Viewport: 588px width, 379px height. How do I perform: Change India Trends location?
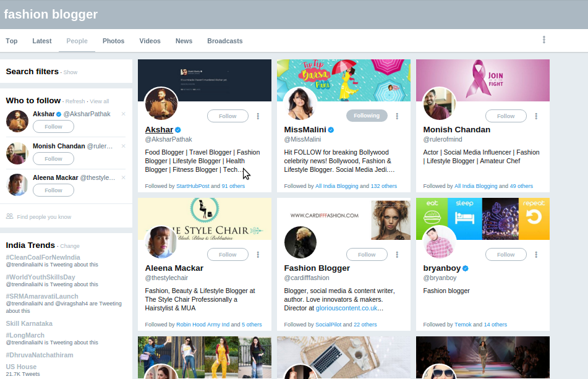pyautogui.click(x=70, y=246)
